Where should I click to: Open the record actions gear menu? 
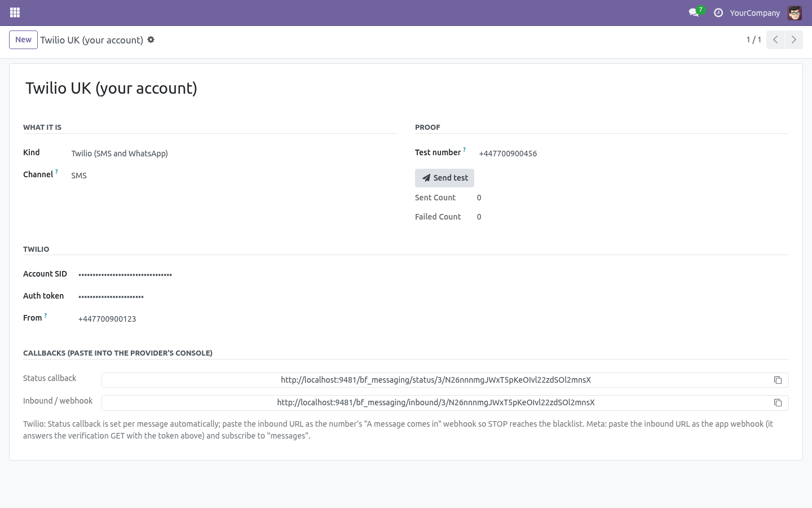(151, 40)
